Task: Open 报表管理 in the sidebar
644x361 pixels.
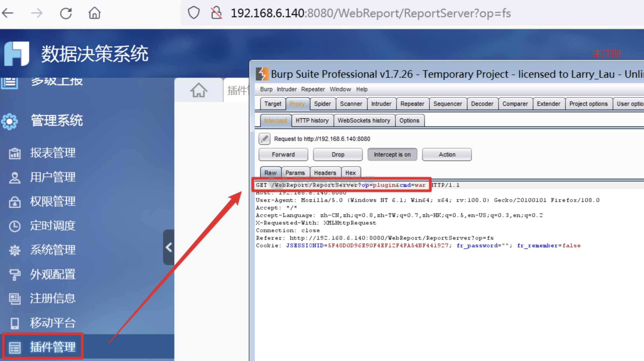Action: click(x=53, y=153)
